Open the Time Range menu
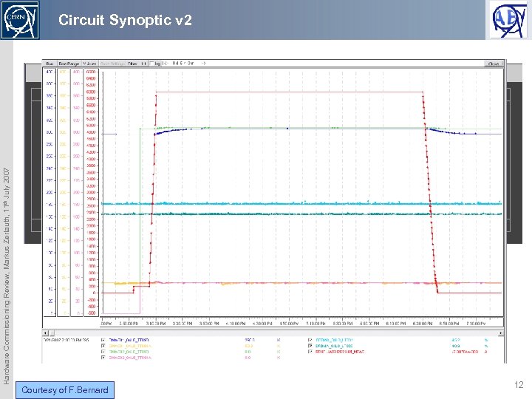Screen dimensions: 532x399 point(69,64)
